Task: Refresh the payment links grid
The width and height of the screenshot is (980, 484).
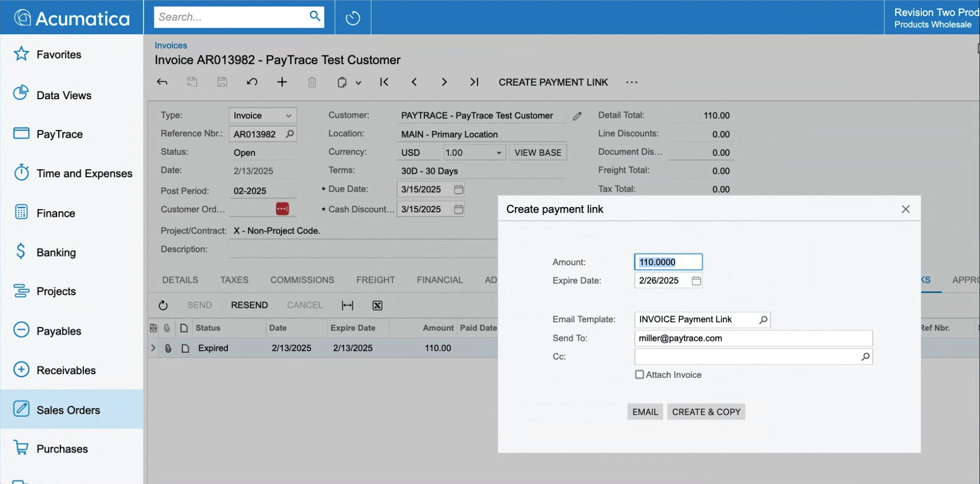Action: (163, 305)
